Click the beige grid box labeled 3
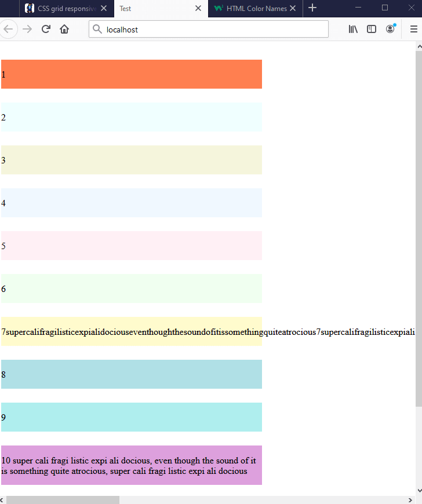Viewport: 422px width, 504px height. [x=131, y=160]
